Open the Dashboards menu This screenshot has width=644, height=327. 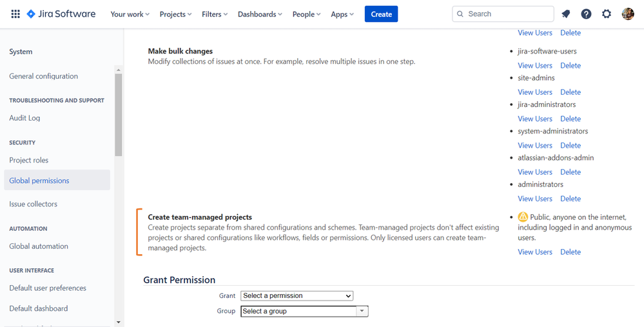[x=260, y=14]
